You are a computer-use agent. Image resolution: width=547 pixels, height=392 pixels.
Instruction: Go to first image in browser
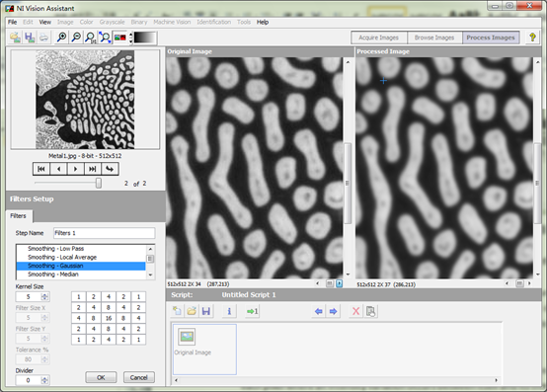(x=41, y=169)
